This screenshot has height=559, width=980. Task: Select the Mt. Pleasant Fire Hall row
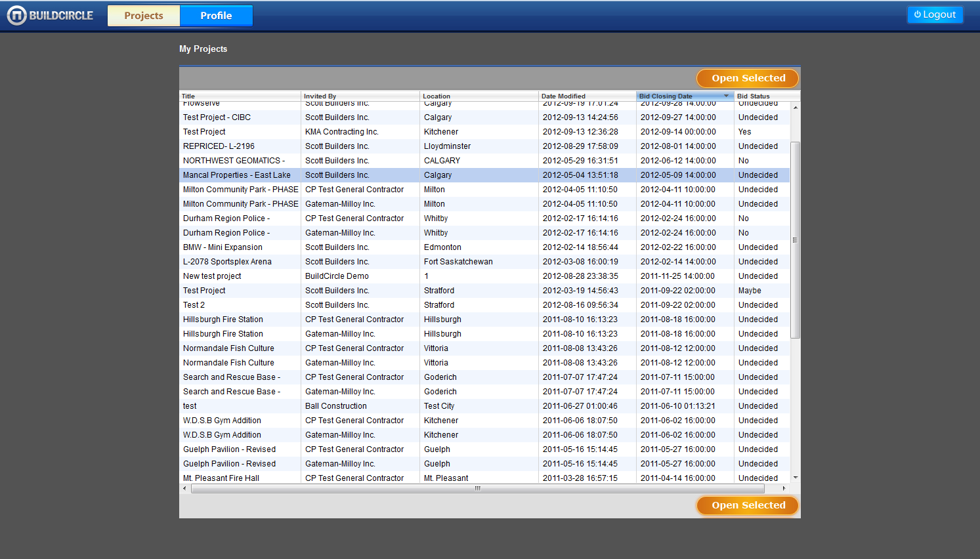pyautogui.click(x=484, y=478)
